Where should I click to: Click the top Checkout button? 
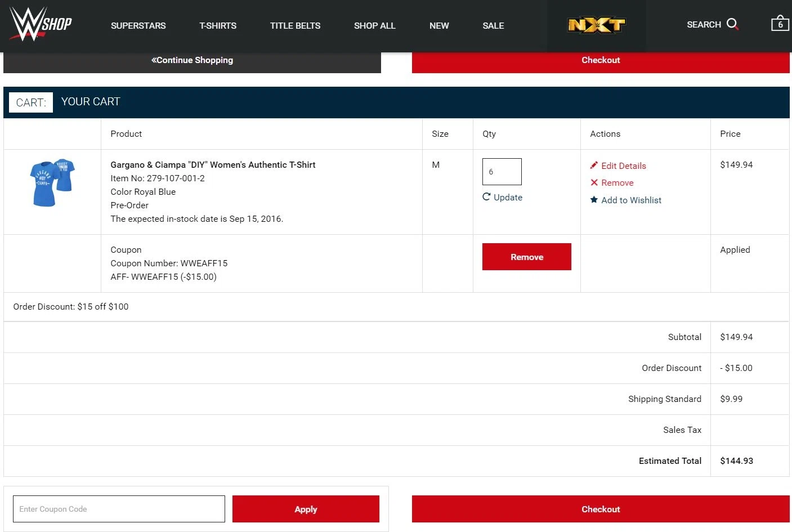click(601, 62)
